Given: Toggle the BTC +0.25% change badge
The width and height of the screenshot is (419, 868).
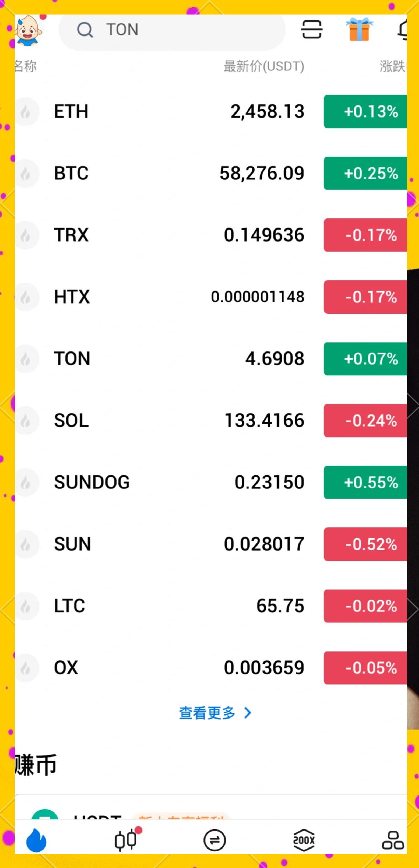Looking at the screenshot, I should tap(365, 173).
